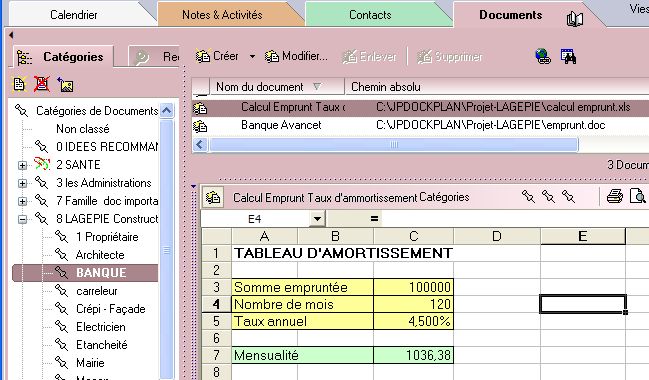Viewport: 649px width, 380px height.
Task: Click the cell showing 4,500%
Action: (x=413, y=321)
